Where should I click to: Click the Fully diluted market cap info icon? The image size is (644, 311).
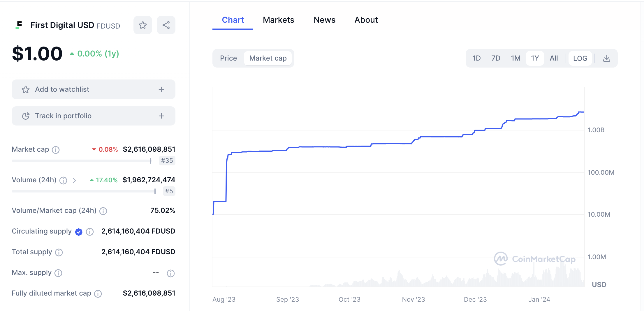pos(98,294)
